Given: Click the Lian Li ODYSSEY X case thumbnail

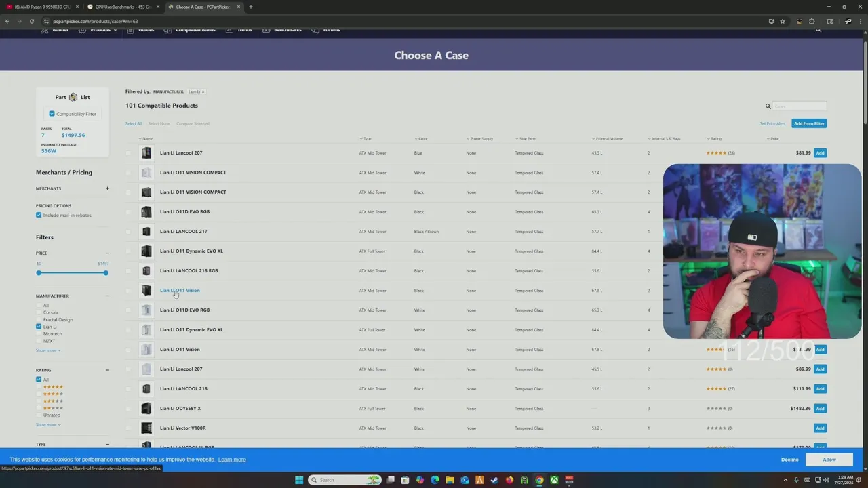Looking at the screenshot, I should pos(146,409).
